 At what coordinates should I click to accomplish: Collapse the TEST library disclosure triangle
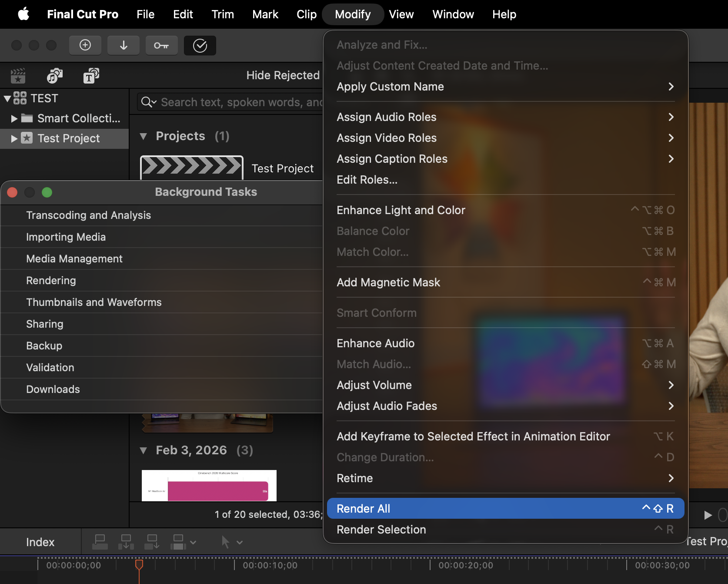click(x=7, y=98)
